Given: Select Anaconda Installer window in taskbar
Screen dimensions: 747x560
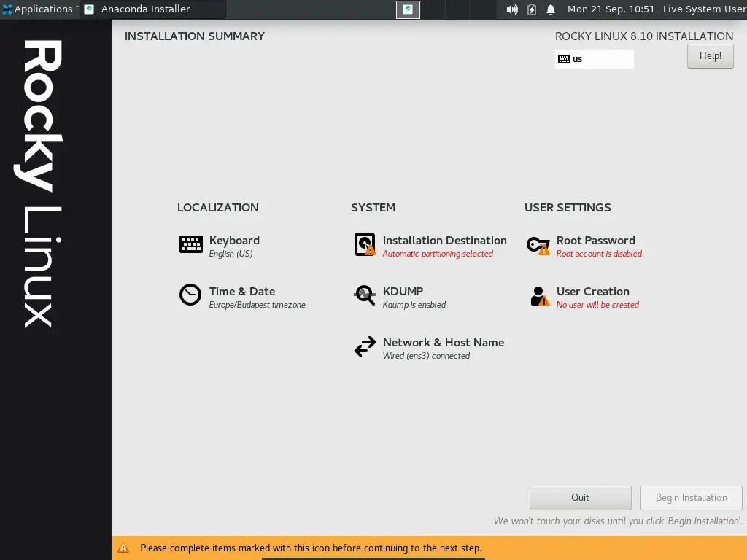Looking at the screenshot, I should coord(152,9).
